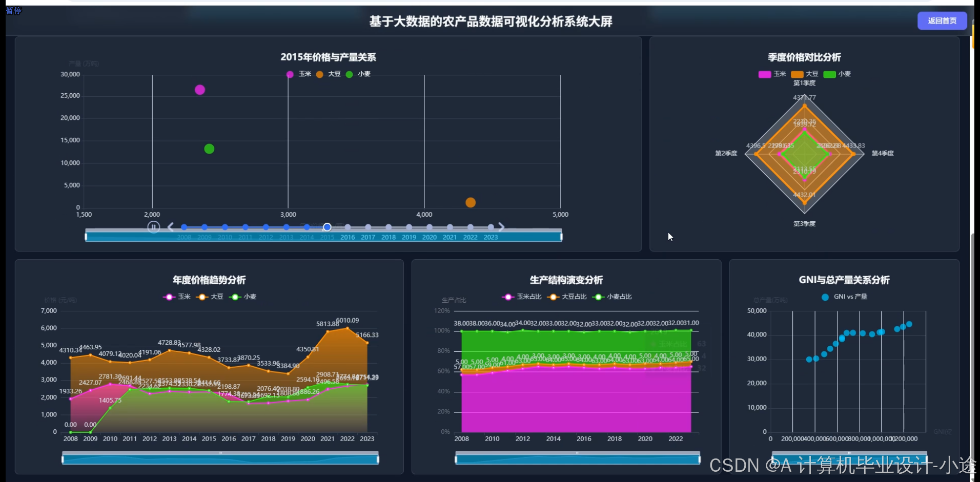Screen dimensions: 980x482
Task: Click the 6010.09 peak label in price trend
Action: point(348,320)
